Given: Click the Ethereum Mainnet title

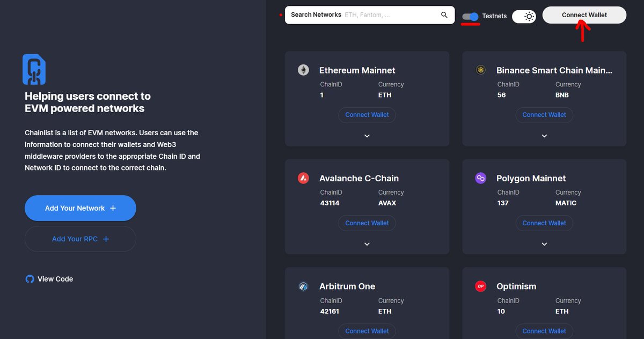Looking at the screenshot, I should (357, 70).
